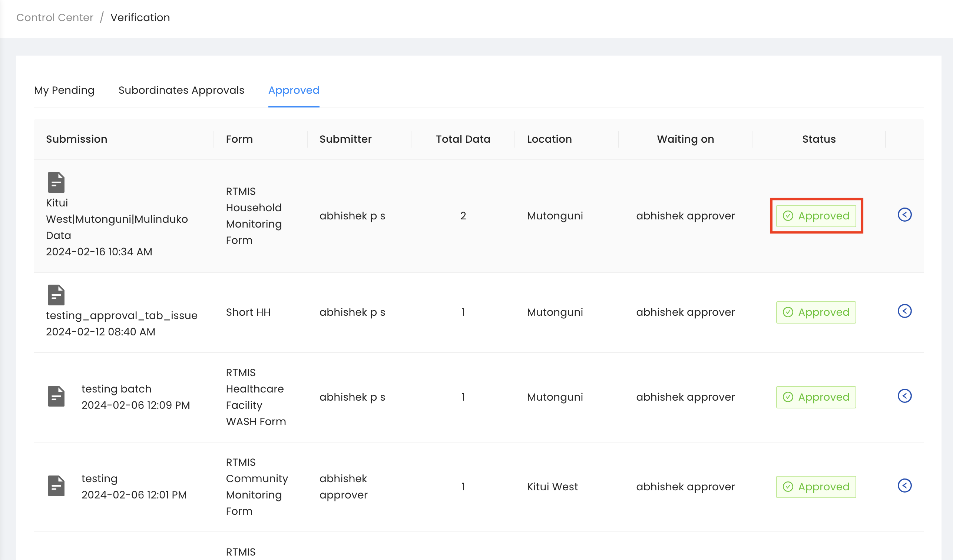Click document icon beside testing 12:01 PM
The image size is (953, 560).
[56, 486]
